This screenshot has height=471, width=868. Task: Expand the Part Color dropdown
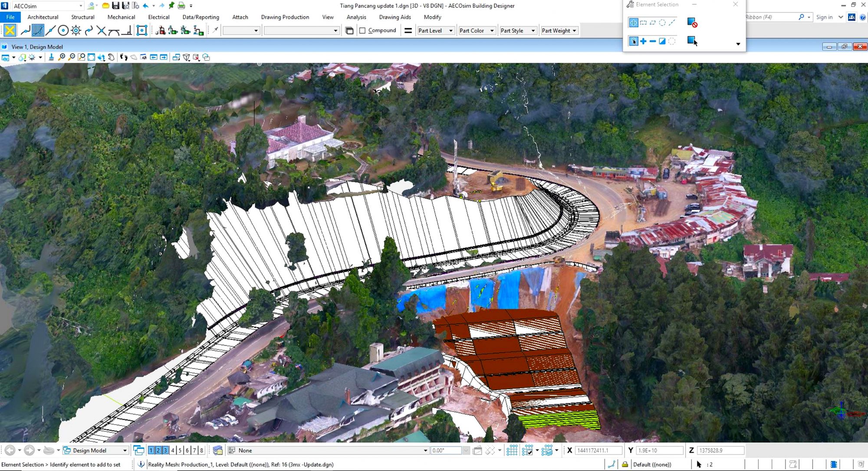(x=477, y=30)
